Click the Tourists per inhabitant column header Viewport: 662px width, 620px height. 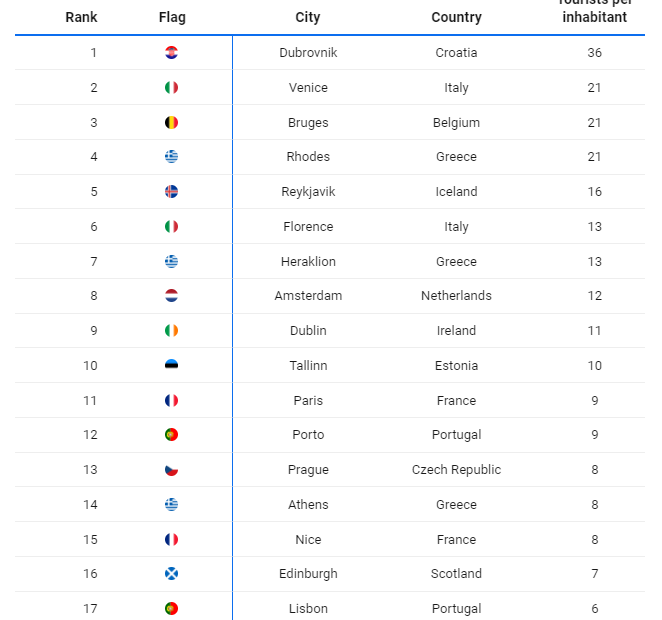pyautogui.click(x=594, y=12)
